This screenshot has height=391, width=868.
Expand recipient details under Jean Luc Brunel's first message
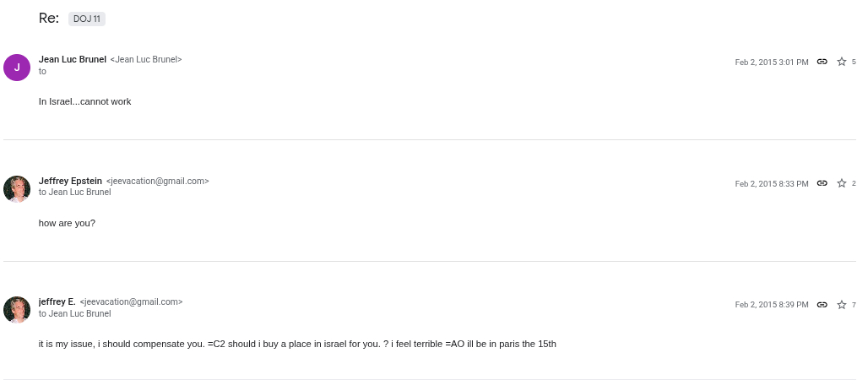tap(42, 71)
